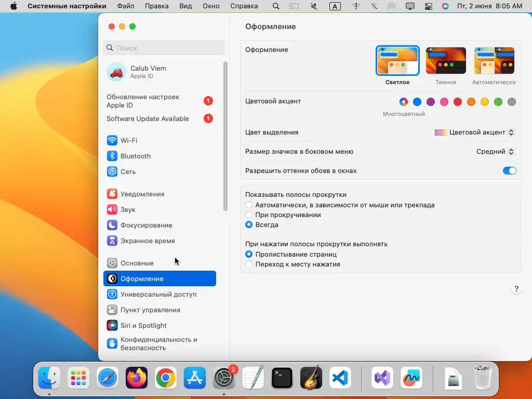Open Control Center in menu bar
Image resolution: width=532 pixels, height=399 pixels.
[x=429, y=6]
